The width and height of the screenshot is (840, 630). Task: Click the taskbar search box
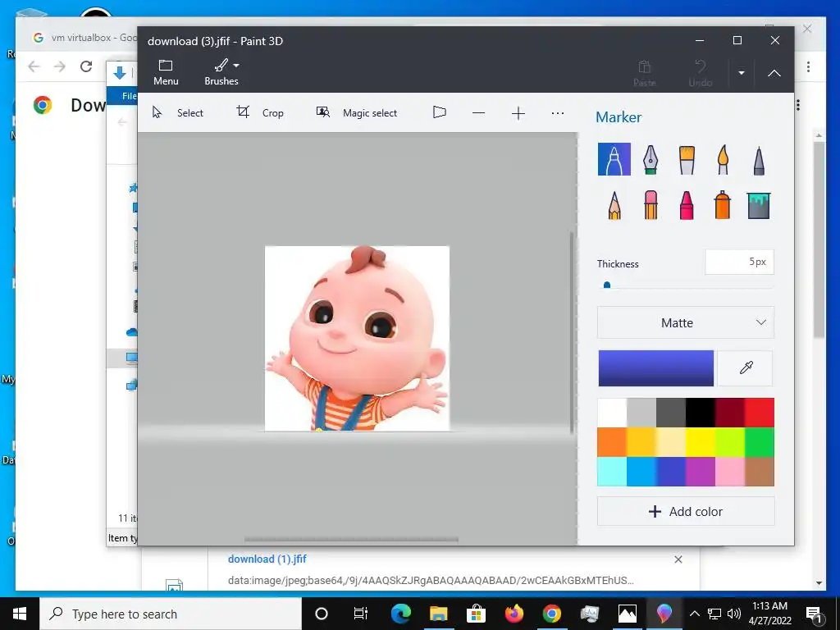coord(171,614)
